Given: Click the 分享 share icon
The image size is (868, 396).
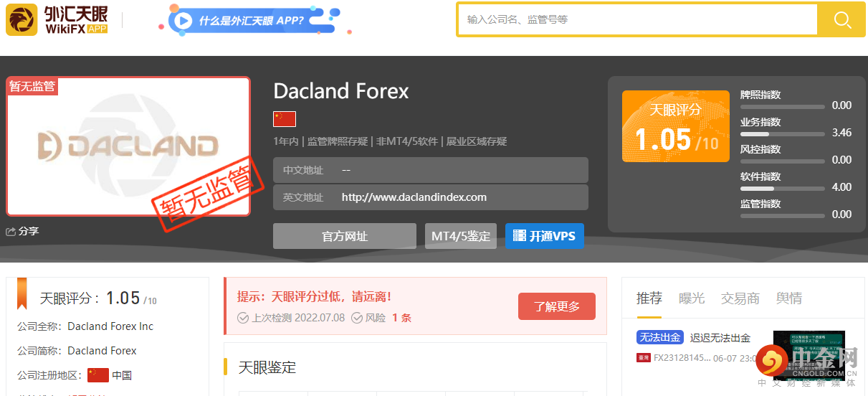Looking at the screenshot, I should [x=11, y=232].
